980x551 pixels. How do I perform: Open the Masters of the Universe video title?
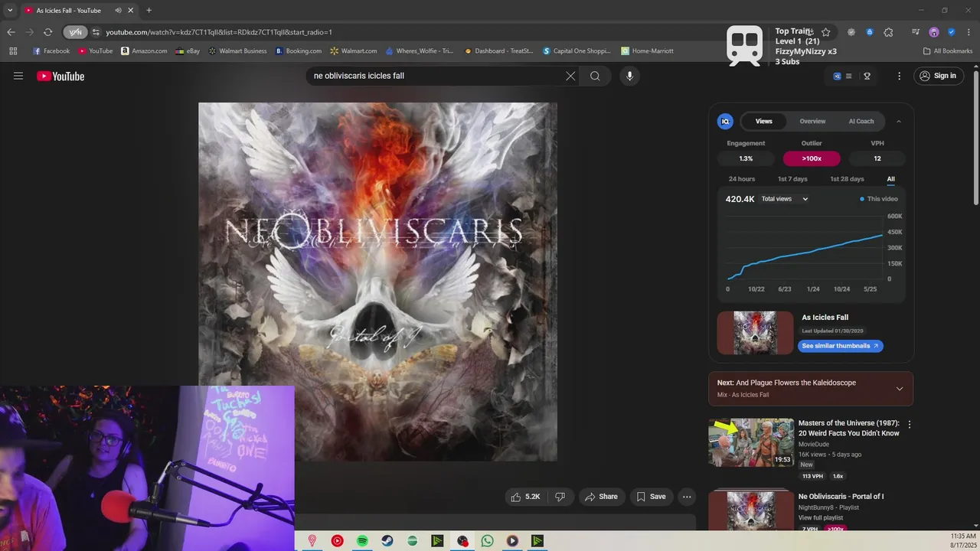(849, 428)
